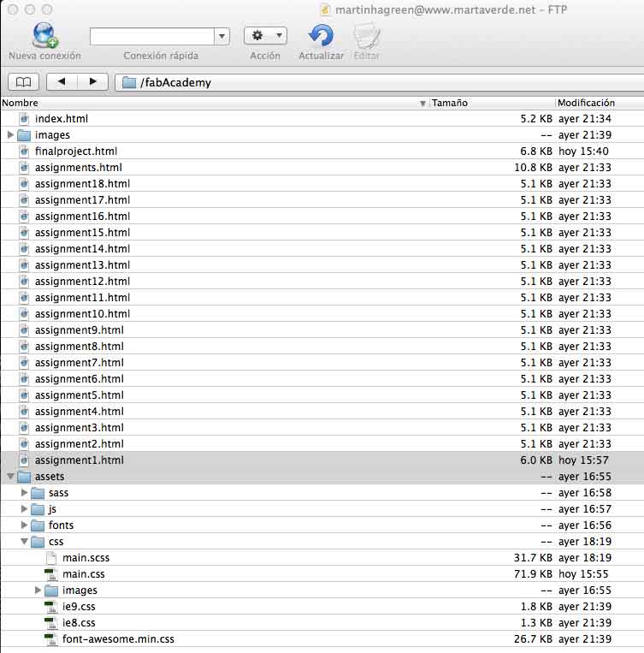Select assignment13.html file name
Screen dimensions: 644x653
click(82, 265)
